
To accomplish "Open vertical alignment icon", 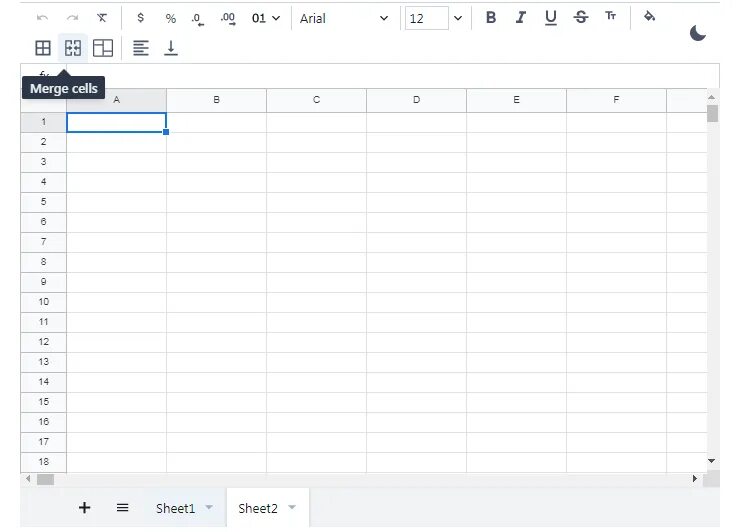I will tap(171, 48).
